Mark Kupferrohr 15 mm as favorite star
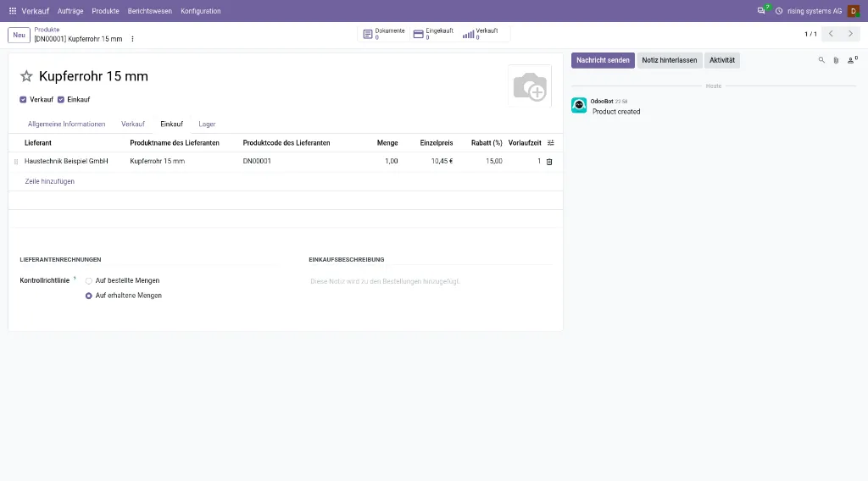 [26, 76]
